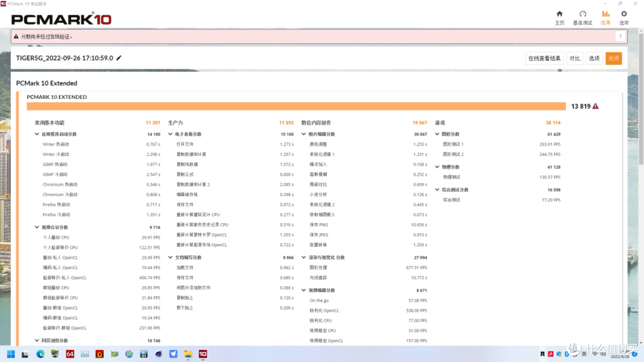644x362 pixels.
Task: Click the Writer 热启动 row
Action: (x=101, y=144)
